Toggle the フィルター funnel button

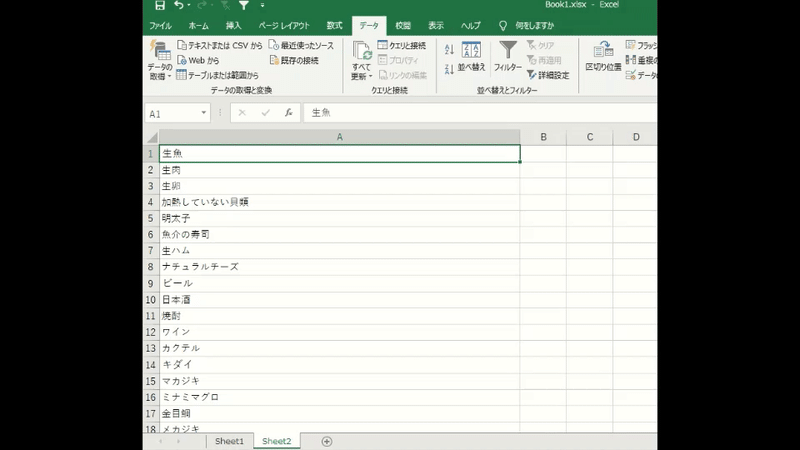pyautogui.click(x=508, y=56)
